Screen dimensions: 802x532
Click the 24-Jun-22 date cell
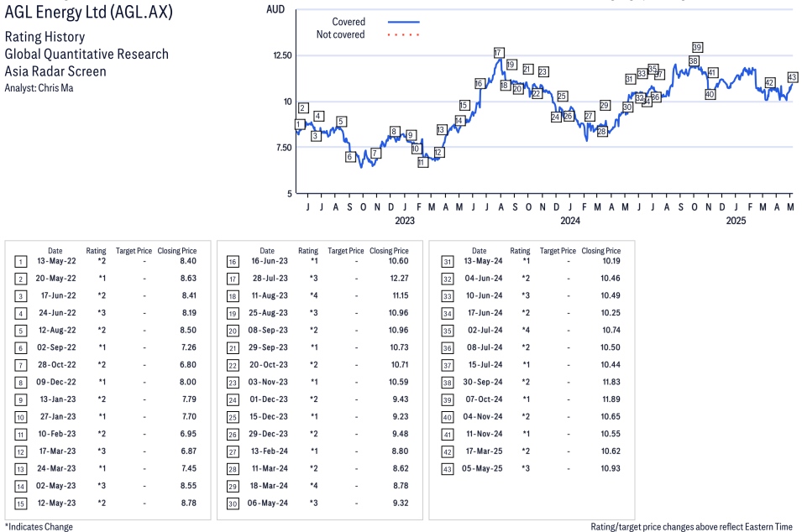tap(57, 313)
